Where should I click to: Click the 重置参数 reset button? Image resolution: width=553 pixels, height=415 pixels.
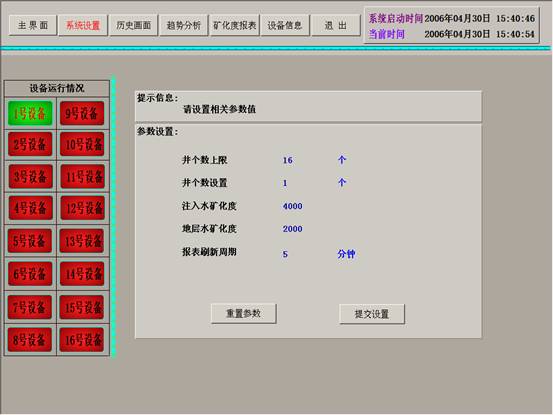pyautogui.click(x=243, y=313)
